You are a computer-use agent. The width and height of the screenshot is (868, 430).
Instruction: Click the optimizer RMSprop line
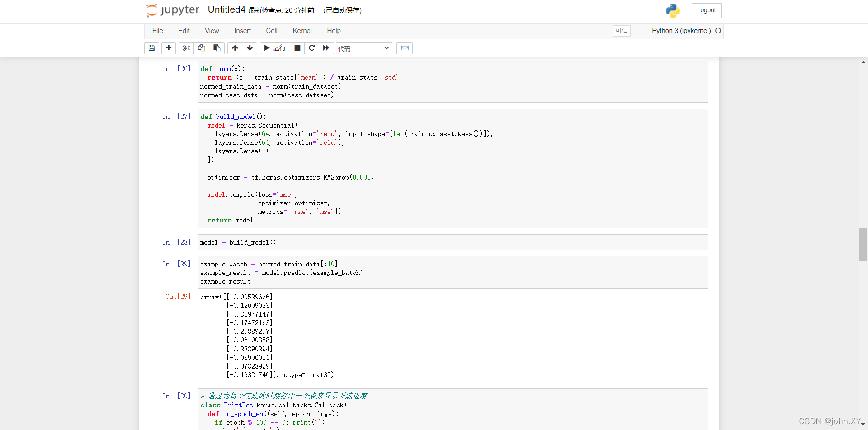[290, 177]
